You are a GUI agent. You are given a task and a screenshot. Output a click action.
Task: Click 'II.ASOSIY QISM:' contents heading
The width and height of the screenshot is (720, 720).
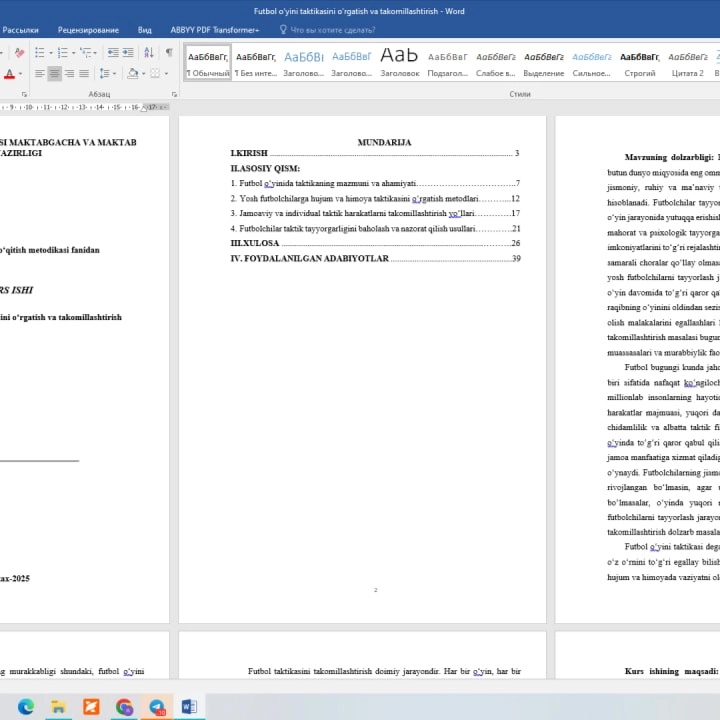tap(265, 169)
